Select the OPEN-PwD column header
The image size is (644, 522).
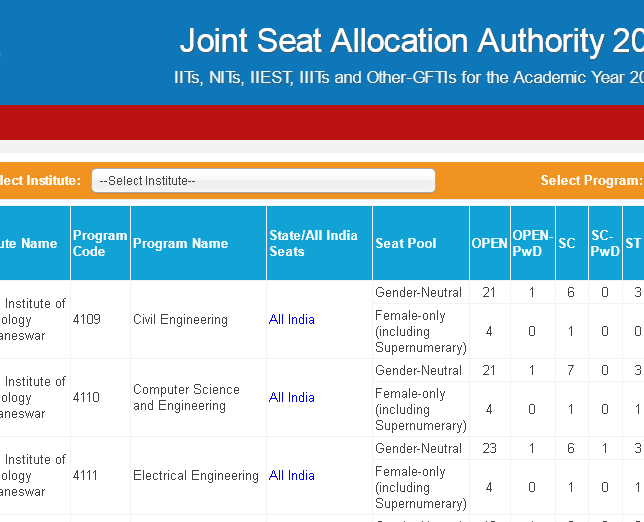(x=532, y=243)
